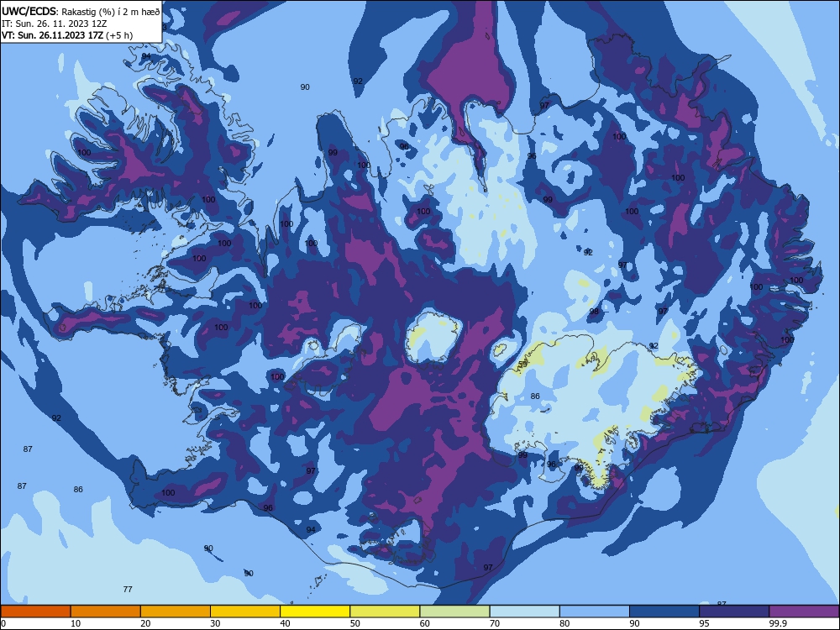
Task: Click the legend tick label '95'
Action: tap(705, 623)
